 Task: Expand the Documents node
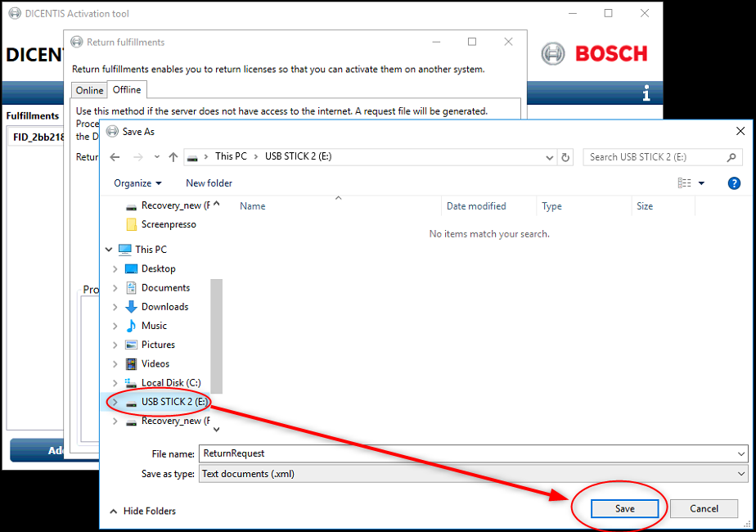pyautogui.click(x=115, y=288)
